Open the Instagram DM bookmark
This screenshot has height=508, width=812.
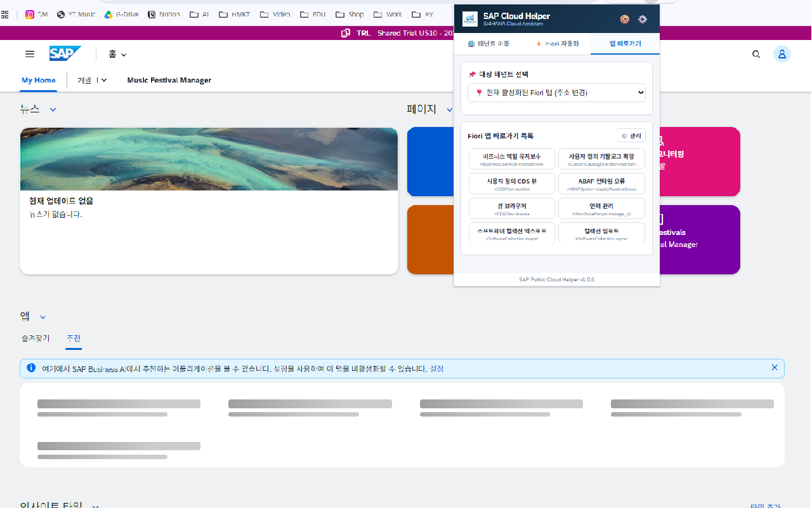[36, 14]
